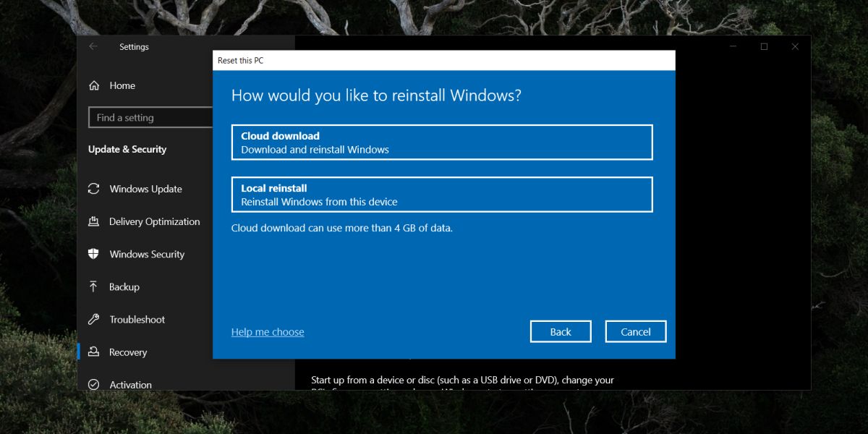868x434 pixels.
Task: Click the Find a setting search box
Action: tap(150, 117)
